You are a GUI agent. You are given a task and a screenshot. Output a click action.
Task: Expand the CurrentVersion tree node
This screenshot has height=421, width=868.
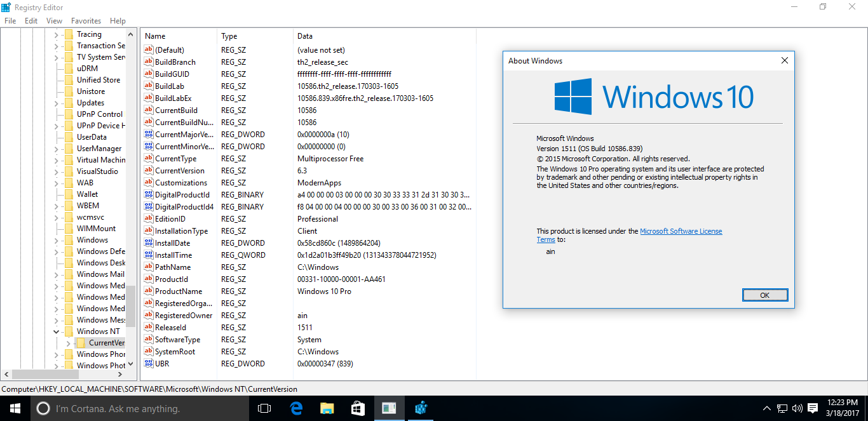click(68, 343)
